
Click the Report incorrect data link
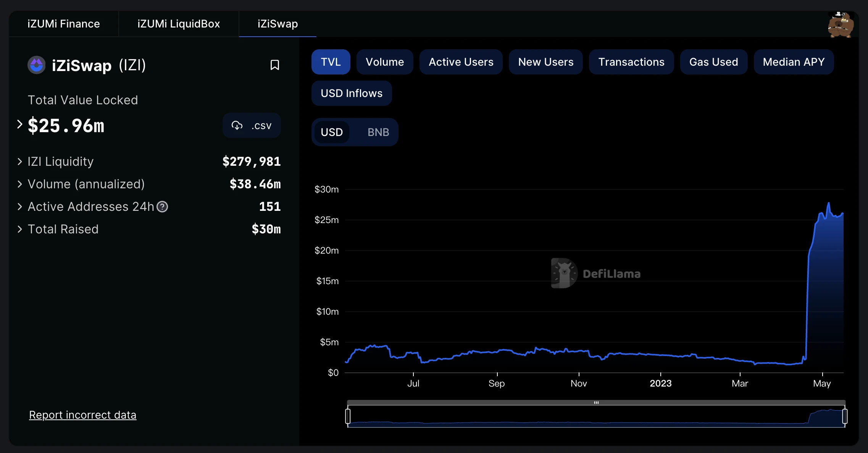[x=82, y=415]
